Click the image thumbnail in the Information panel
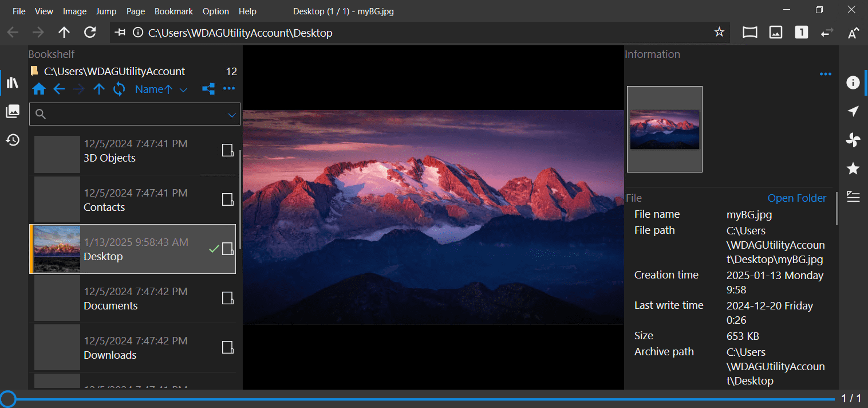868x408 pixels. (x=665, y=129)
